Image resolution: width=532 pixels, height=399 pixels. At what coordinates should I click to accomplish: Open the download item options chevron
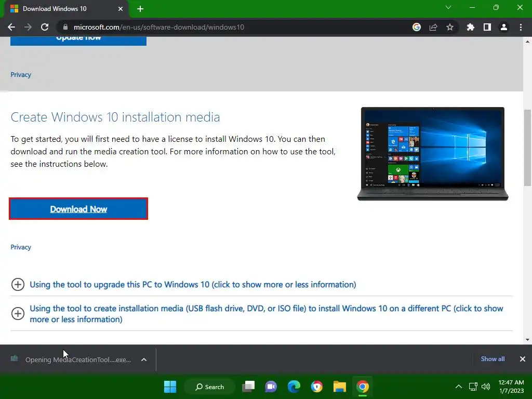(144, 360)
